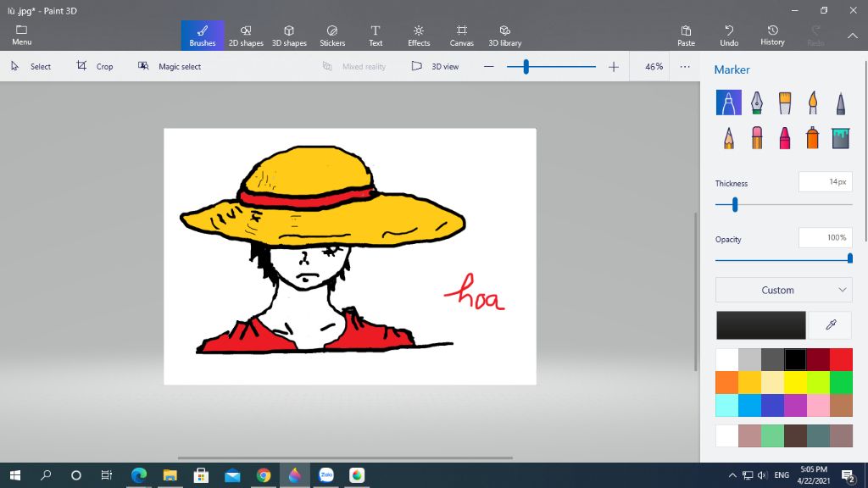
Task: Click the 46% zoom value field
Action: click(650, 66)
